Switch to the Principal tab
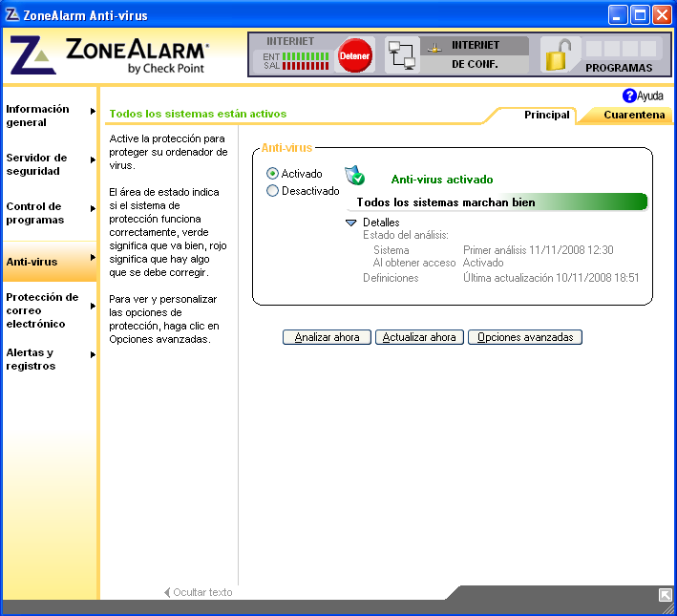This screenshot has height=616, width=677. (x=546, y=115)
